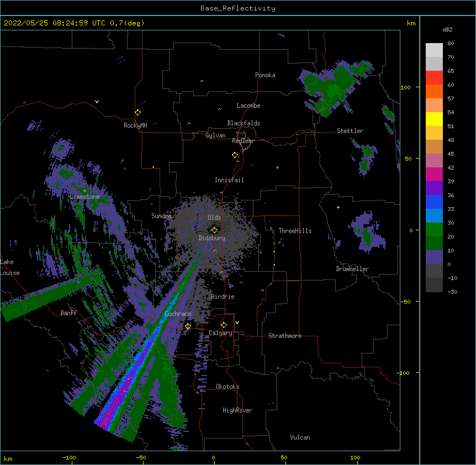Screen dimensions: 476x465
Task: Click the -100 tick on bottom horizontal axis
Action: pyautogui.click(x=69, y=457)
